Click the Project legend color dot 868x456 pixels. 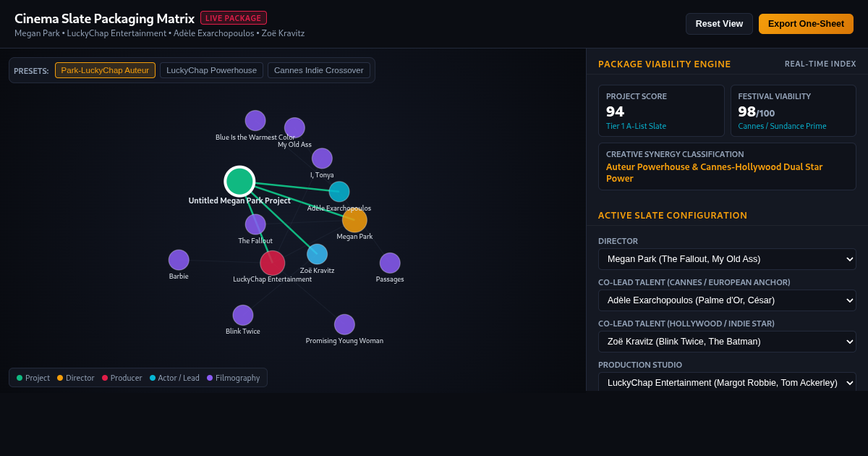20,378
